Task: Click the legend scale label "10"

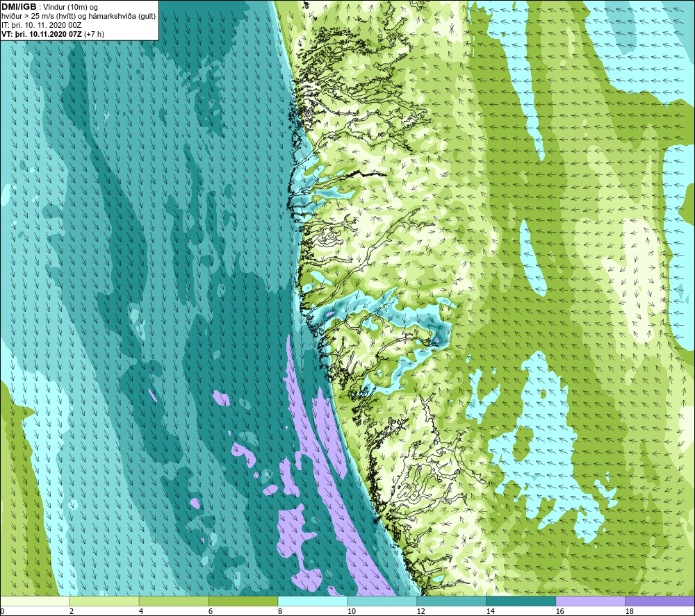Action: (x=352, y=612)
